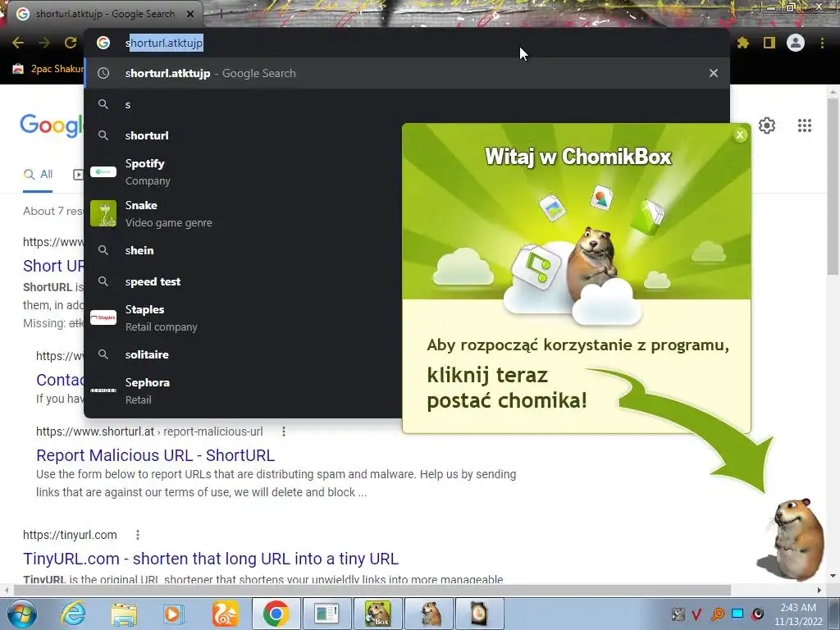Open Google search settings gear
840x630 pixels.
pos(767,126)
